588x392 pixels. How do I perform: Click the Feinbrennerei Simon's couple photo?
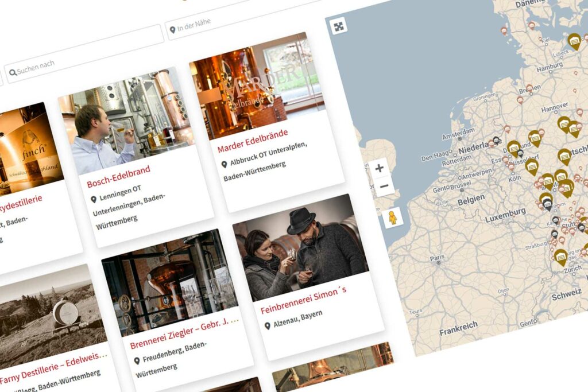click(x=300, y=248)
